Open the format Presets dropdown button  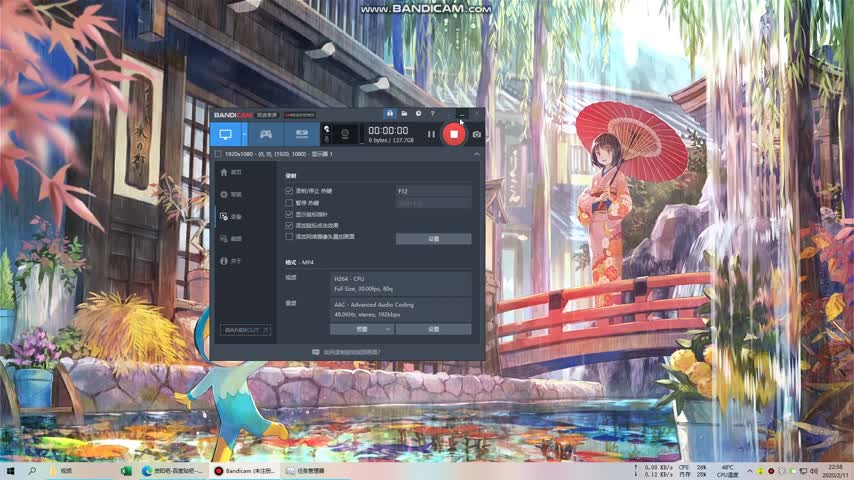362,329
